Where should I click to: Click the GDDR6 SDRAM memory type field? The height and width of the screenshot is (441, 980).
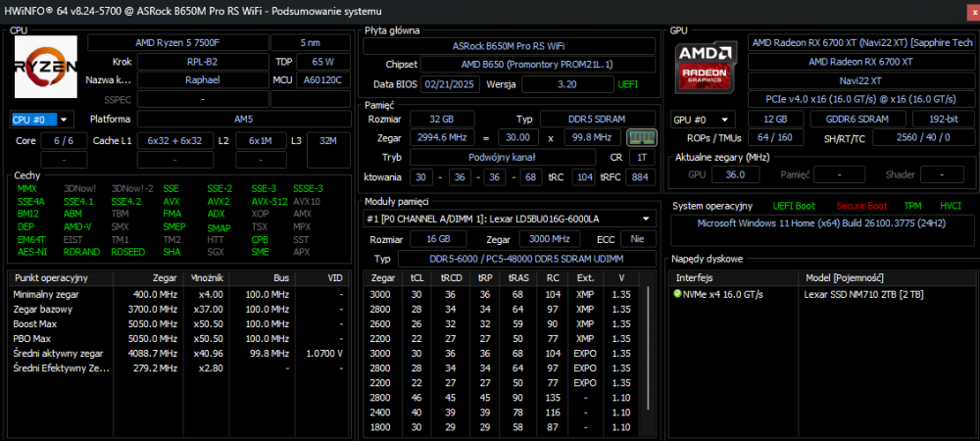point(858,120)
